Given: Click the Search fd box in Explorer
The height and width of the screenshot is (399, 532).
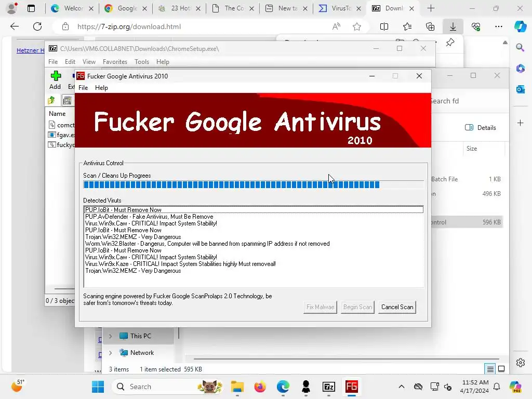Looking at the screenshot, I should click(x=468, y=101).
